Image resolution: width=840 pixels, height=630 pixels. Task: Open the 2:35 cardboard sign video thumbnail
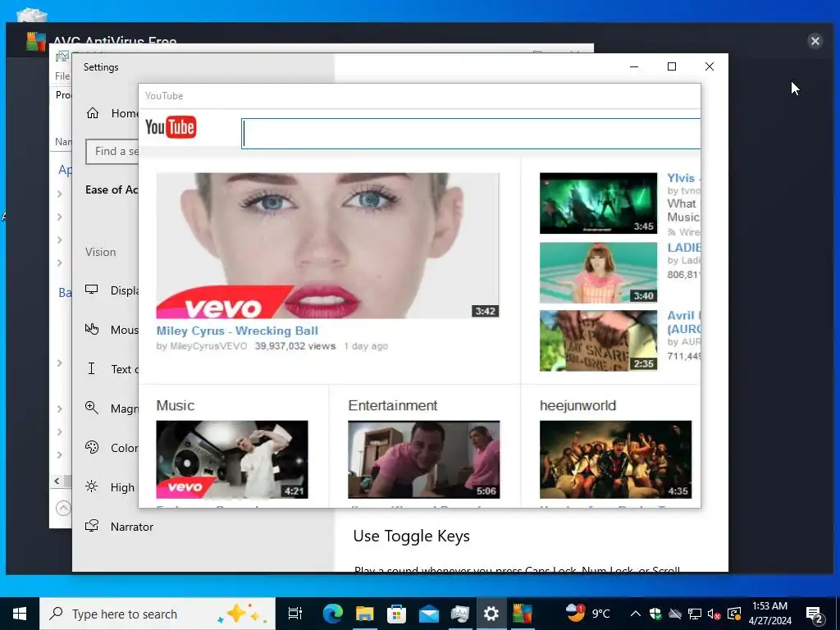[x=598, y=340]
